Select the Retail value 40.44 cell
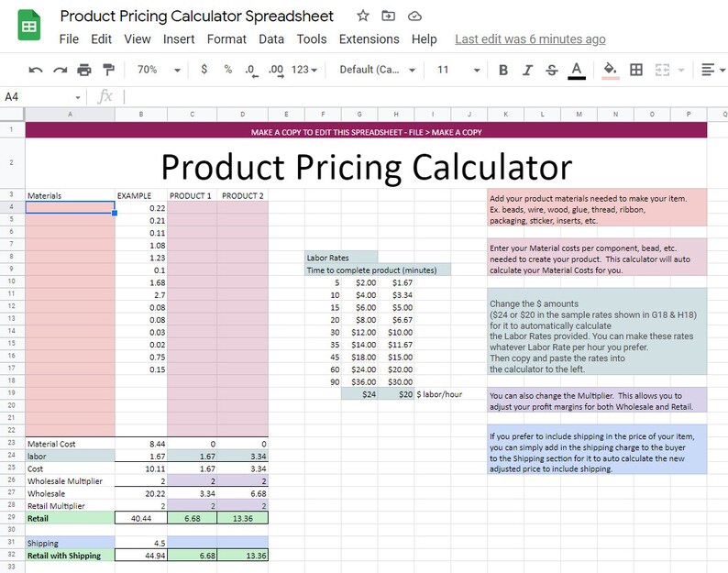The width and height of the screenshot is (728, 573). tap(141, 518)
